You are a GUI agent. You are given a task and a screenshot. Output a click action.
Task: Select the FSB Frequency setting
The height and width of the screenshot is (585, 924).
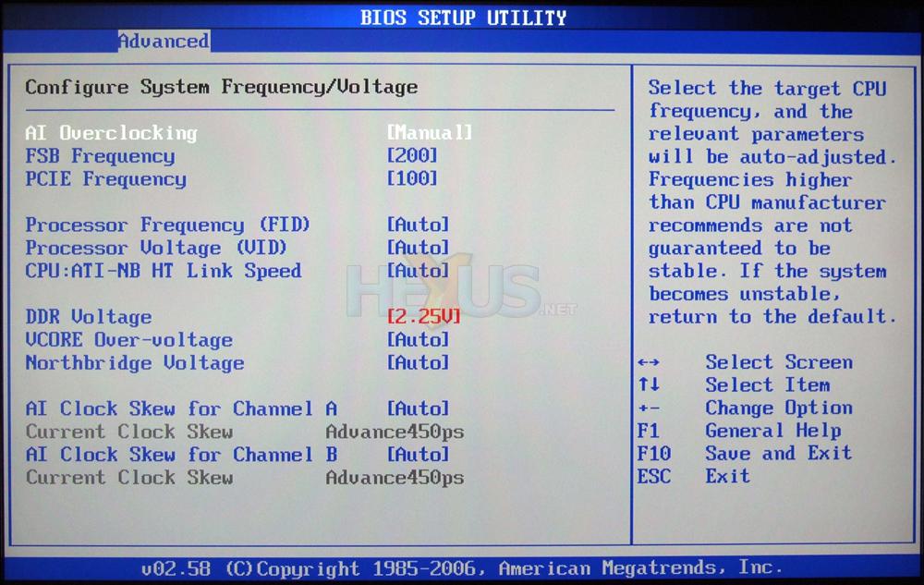point(100,156)
